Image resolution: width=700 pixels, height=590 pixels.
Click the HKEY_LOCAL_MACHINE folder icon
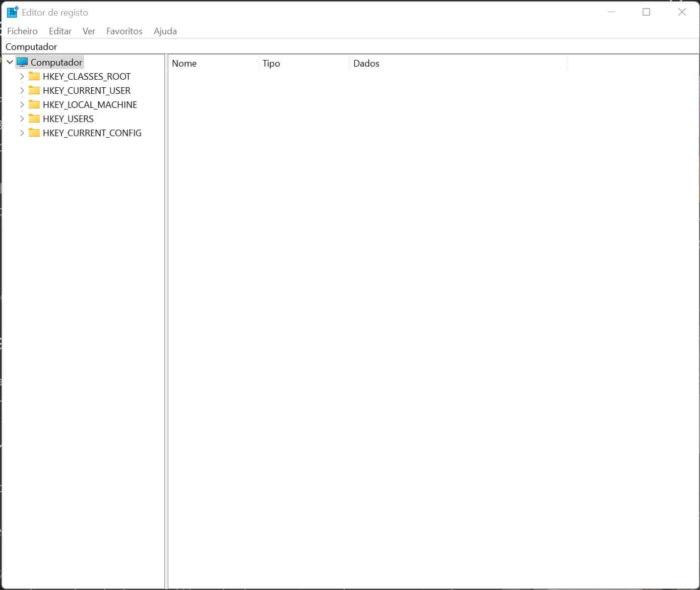coord(34,104)
